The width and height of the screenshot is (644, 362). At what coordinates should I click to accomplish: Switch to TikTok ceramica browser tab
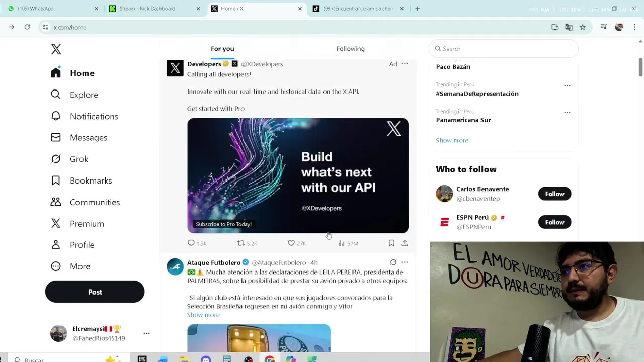click(x=359, y=9)
